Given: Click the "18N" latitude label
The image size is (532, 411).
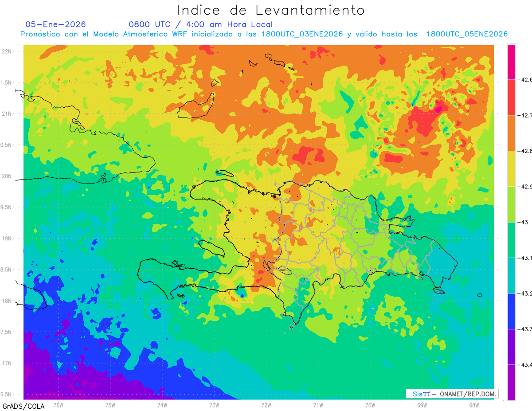Looking at the screenshot, I should (7, 301).
